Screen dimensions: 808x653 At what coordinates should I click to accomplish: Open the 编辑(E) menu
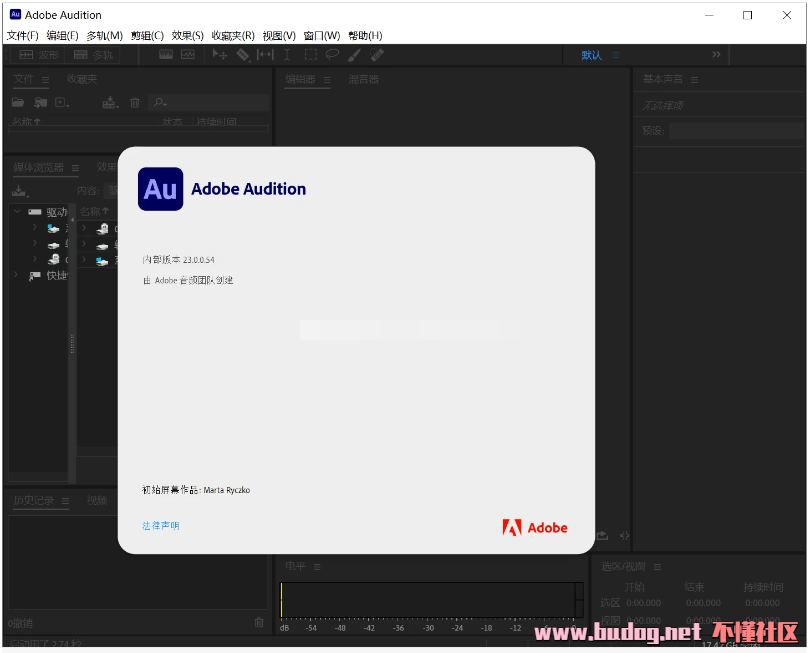62,36
